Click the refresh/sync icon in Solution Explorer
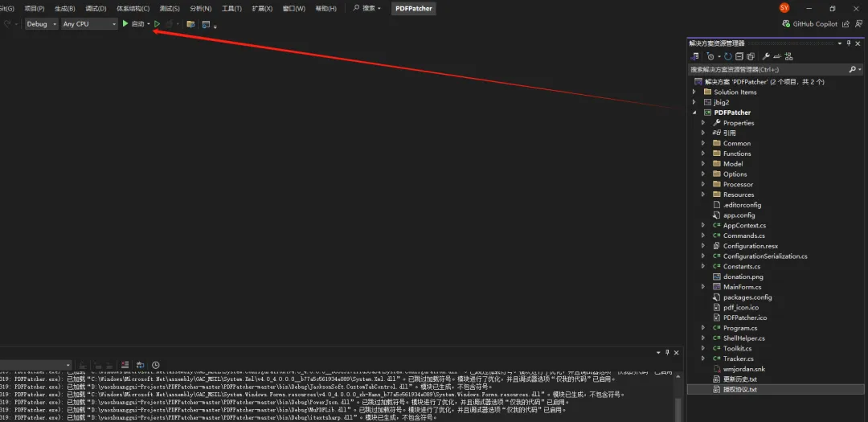 coord(728,56)
